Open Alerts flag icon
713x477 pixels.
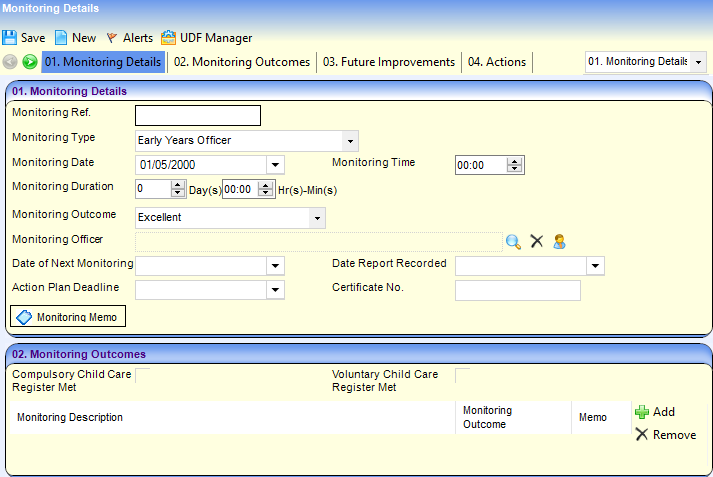point(111,38)
